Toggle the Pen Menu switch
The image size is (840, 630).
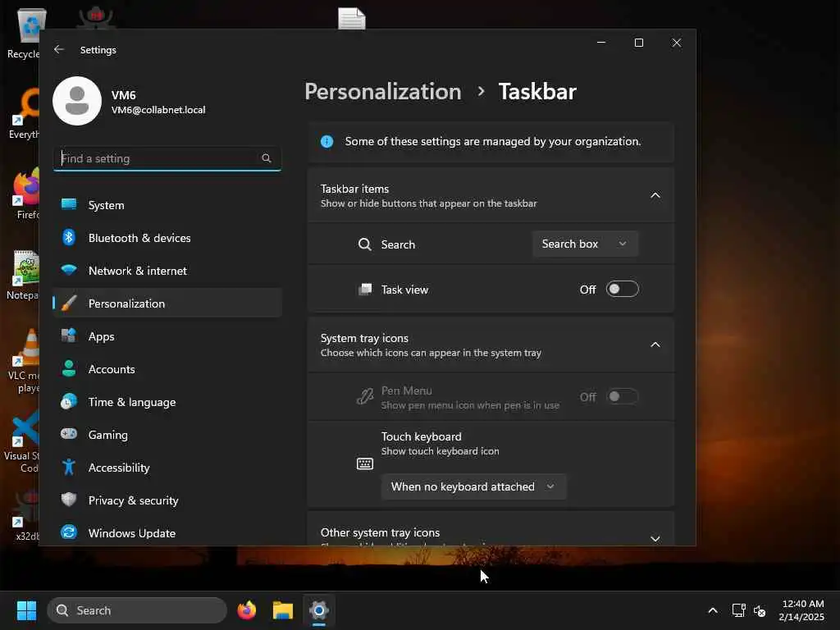coord(622,396)
